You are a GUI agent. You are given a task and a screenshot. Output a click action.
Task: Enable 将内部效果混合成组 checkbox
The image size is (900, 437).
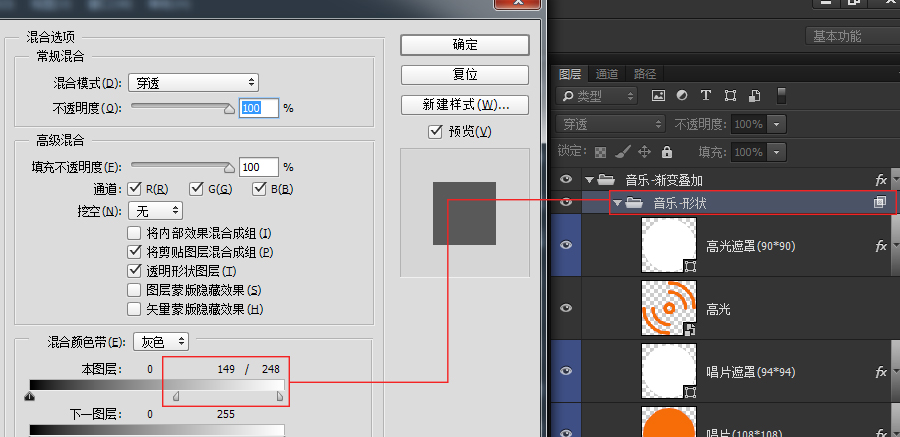tap(134, 233)
